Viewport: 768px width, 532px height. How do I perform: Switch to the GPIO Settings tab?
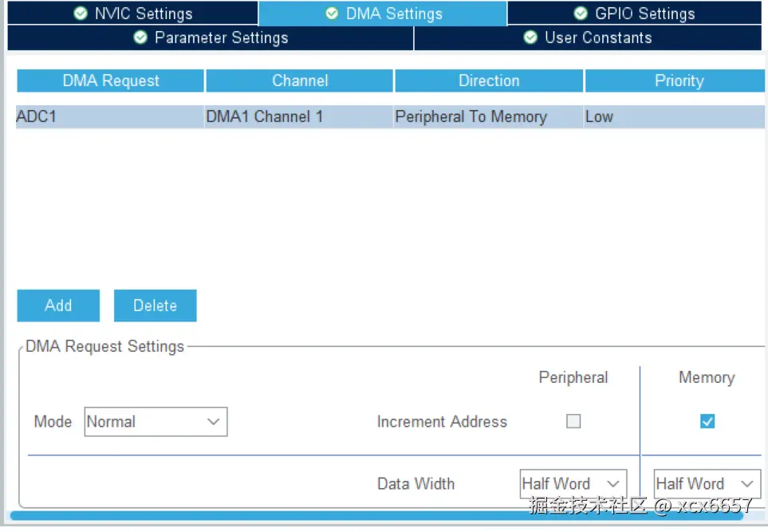[634, 14]
